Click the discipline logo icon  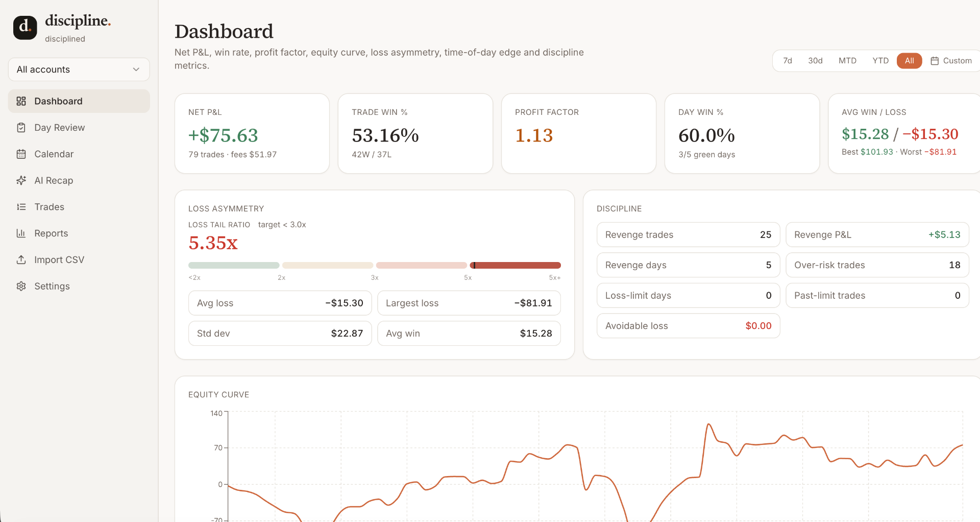point(25,28)
